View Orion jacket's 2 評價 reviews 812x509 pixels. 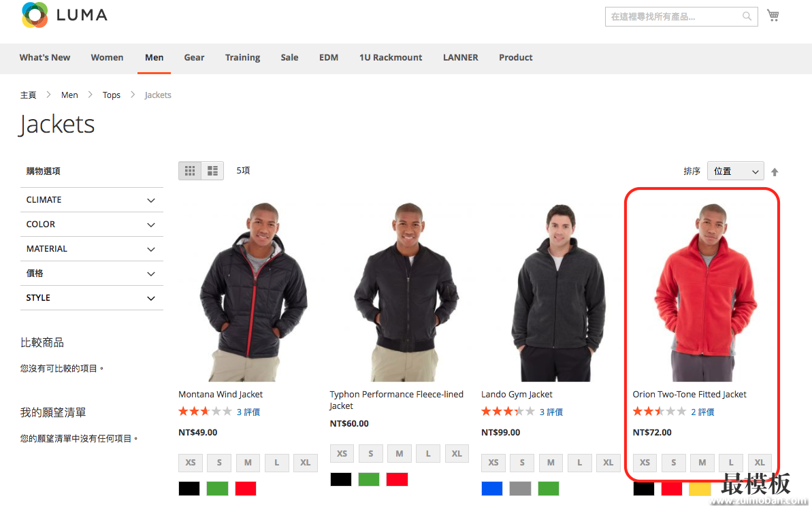click(702, 412)
